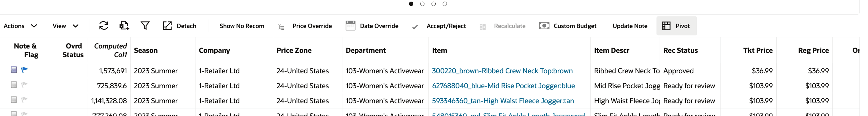This screenshot has width=868, height=116.
Task: Open note icon for Ribbed Crew Neck Top row
Action: pos(14,70)
